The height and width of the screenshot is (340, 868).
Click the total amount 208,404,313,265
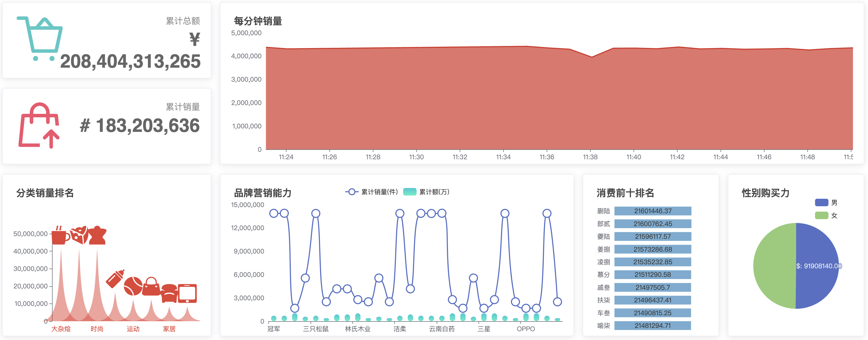pos(130,62)
